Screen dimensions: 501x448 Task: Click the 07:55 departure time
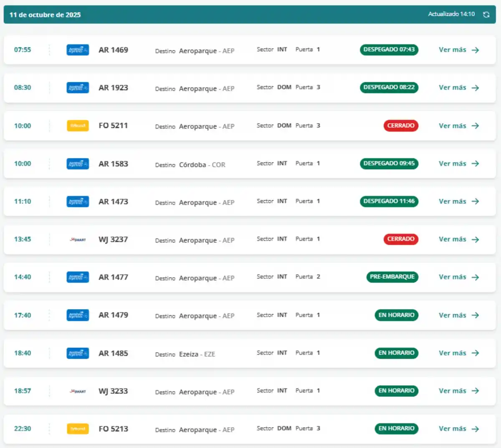(x=23, y=50)
